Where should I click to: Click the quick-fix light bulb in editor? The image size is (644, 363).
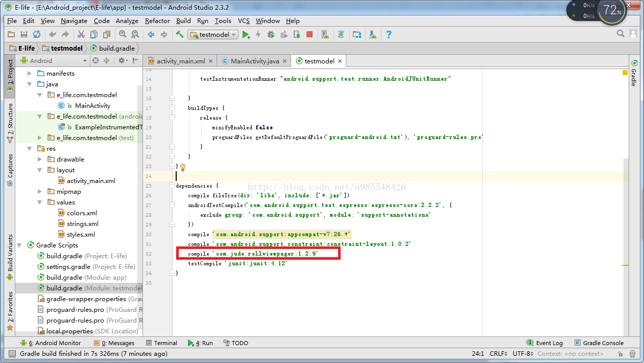[x=183, y=167]
